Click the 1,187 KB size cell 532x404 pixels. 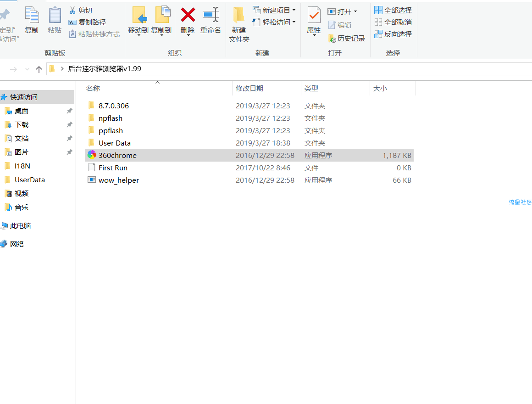397,156
